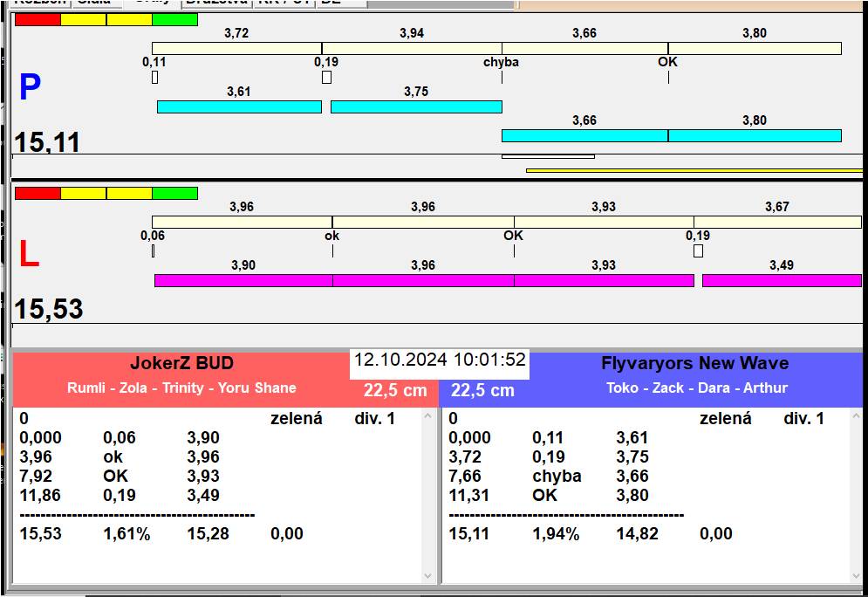868x597 pixels.
Task: Click the chyba fault marker in lane P
Action: coord(501,62)
